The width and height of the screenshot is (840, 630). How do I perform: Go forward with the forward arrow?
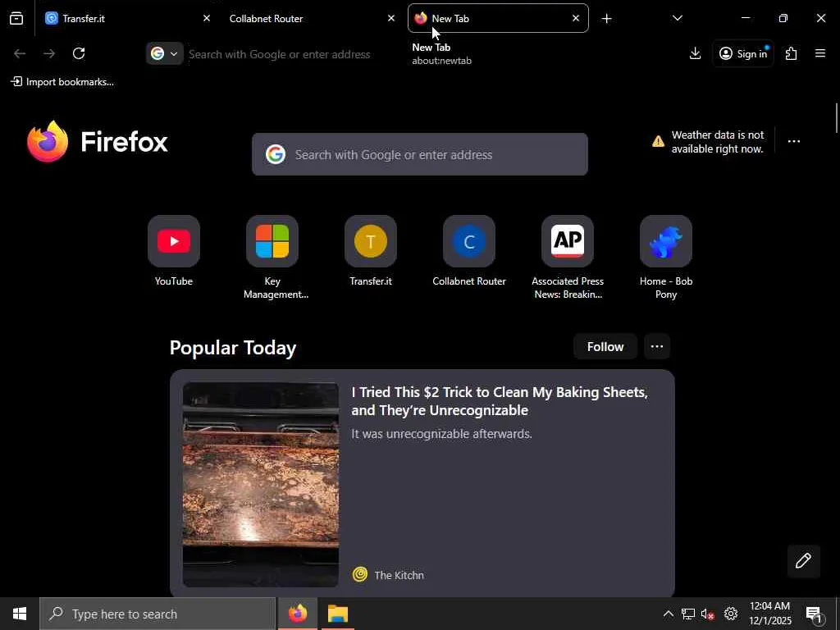(48, 53)
